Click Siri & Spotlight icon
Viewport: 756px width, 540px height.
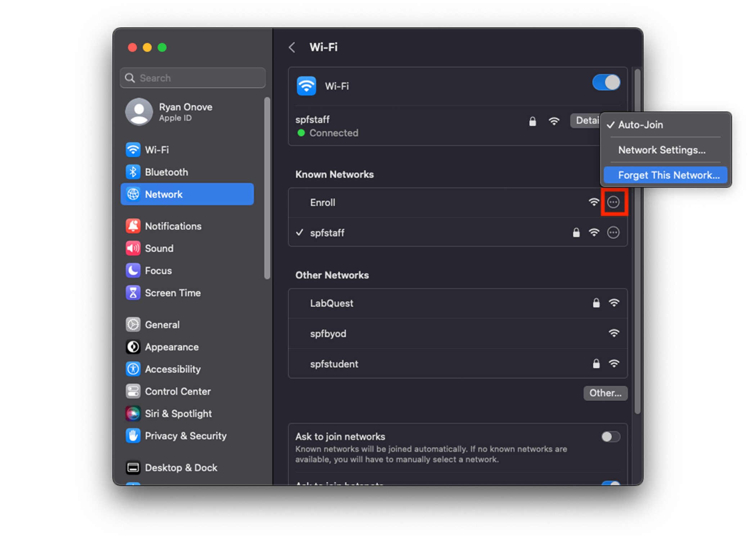[x=133, y=414]
